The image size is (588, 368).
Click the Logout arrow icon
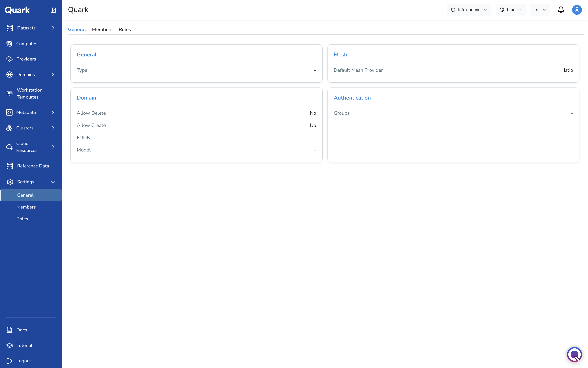pyautogui.click(x=9, y=361)
